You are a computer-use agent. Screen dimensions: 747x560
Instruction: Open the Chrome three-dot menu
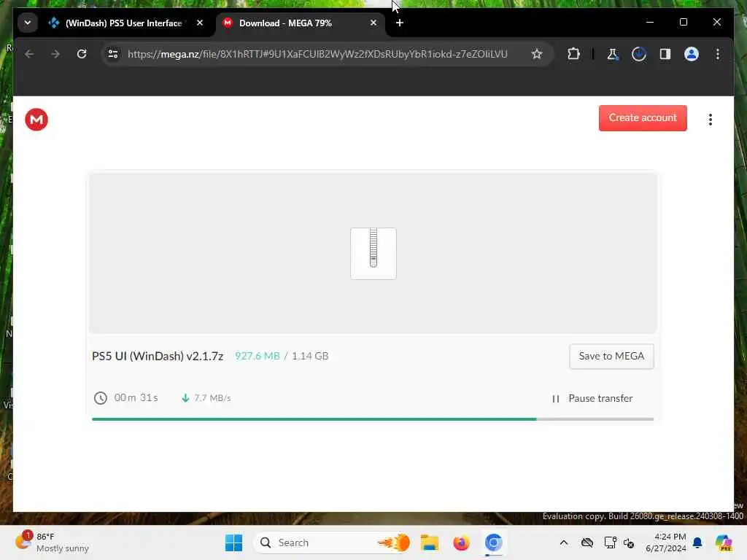718,54
